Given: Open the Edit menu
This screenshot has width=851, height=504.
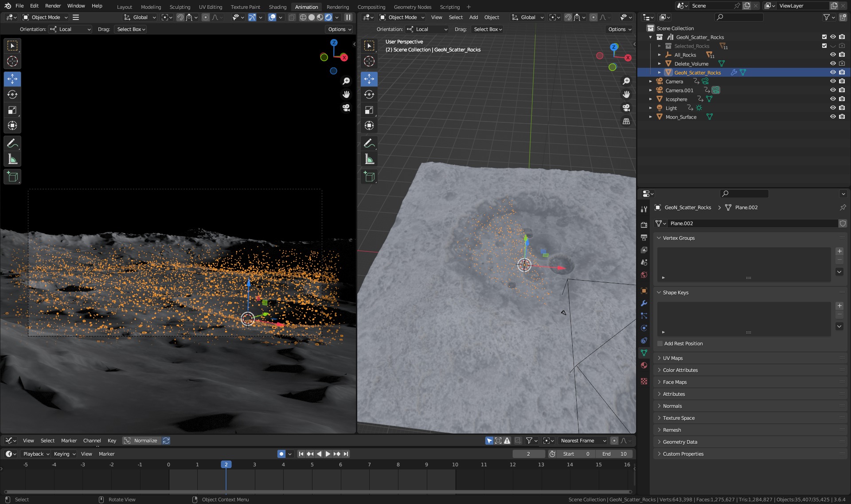Looking at the screenshot, I should tap(34, 6).
